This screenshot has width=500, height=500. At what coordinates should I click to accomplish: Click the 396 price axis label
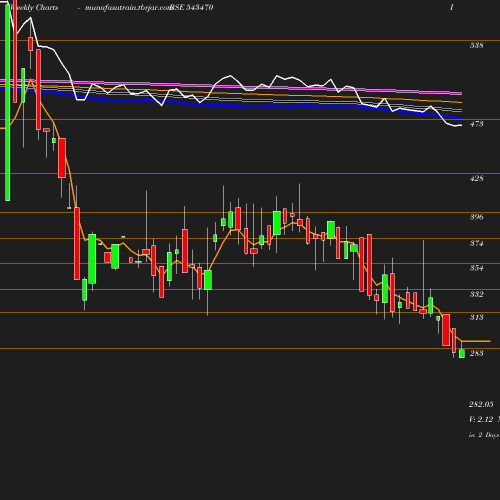tap(476, 217)
